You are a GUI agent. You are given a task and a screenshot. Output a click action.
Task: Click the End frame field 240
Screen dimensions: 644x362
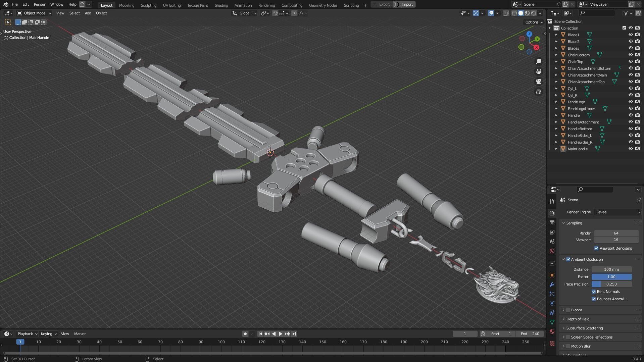point(530,334)
